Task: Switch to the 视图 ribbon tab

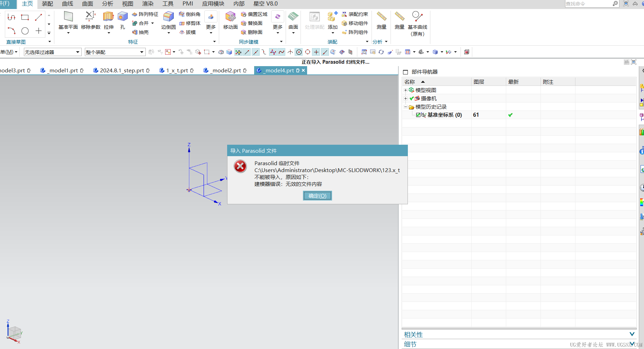Action: point(128,4)
